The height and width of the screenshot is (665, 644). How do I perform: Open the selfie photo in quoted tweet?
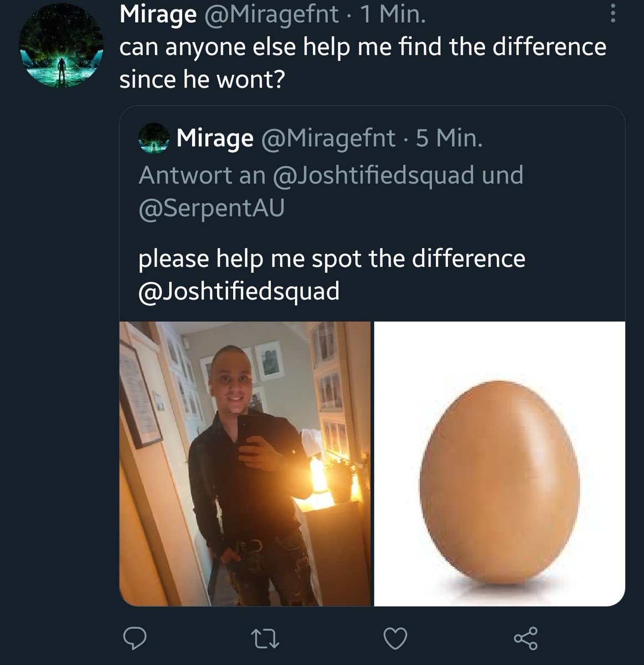[245, 464]
